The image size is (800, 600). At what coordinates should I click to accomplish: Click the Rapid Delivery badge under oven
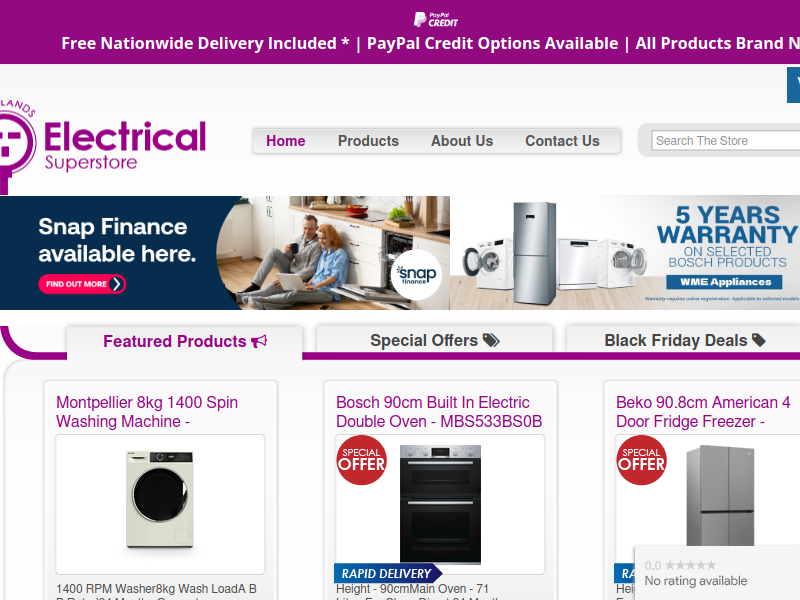(388, 573)
